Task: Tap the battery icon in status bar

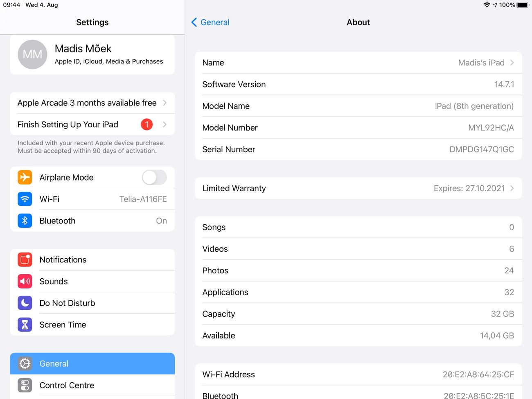Action: (523, 5)
